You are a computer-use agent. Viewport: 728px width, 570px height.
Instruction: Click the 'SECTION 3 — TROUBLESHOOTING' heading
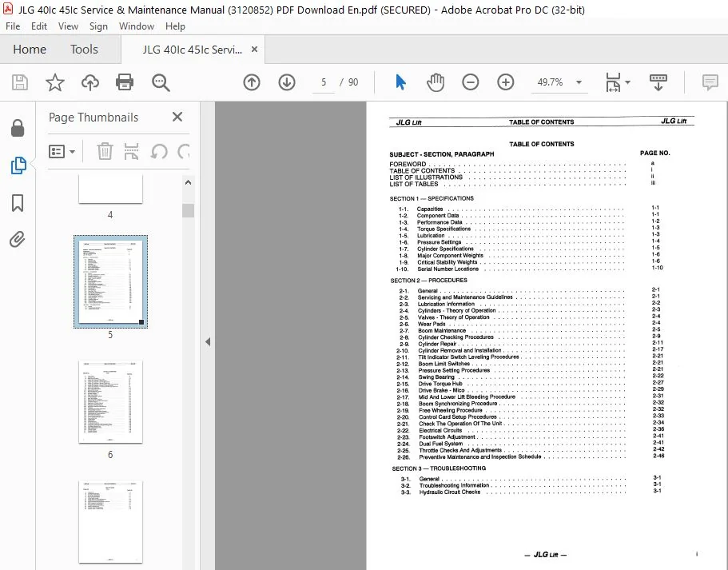click(x=439, y=468)
